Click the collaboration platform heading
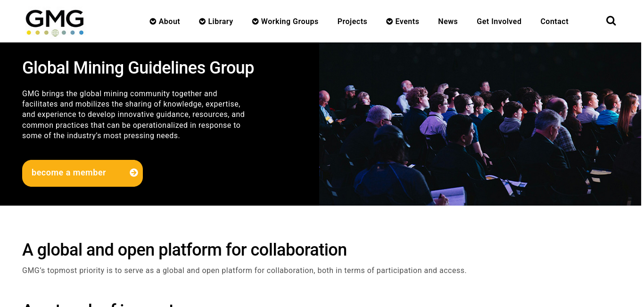The image size is (644, 307). click(x=184, y=249)
